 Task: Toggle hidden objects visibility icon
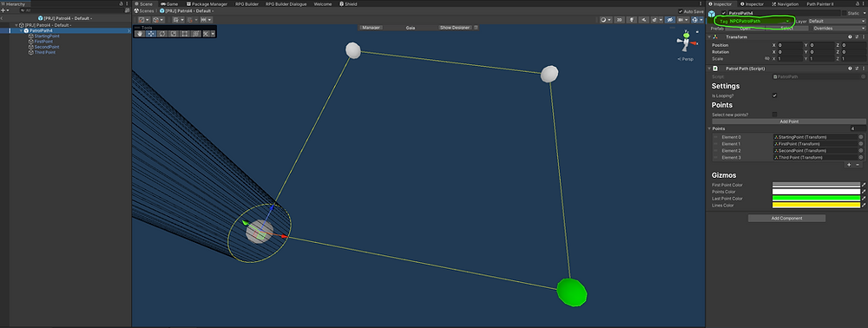click(x=670, y=20)
